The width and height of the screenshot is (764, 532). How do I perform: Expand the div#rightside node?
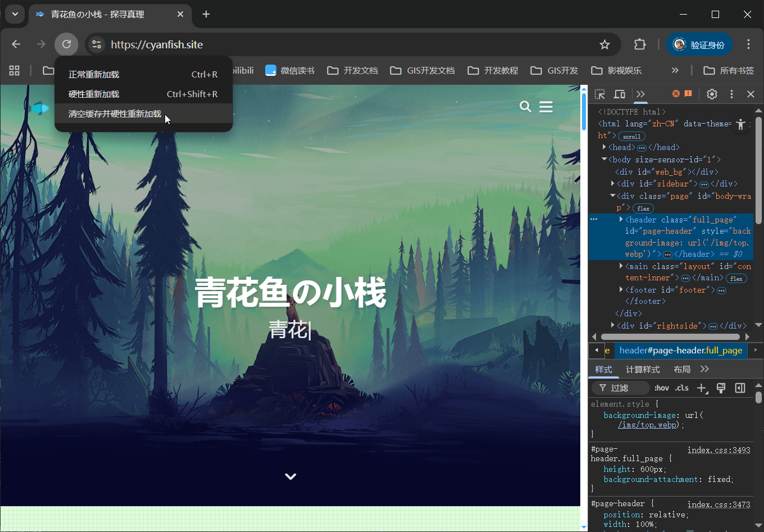613,325
